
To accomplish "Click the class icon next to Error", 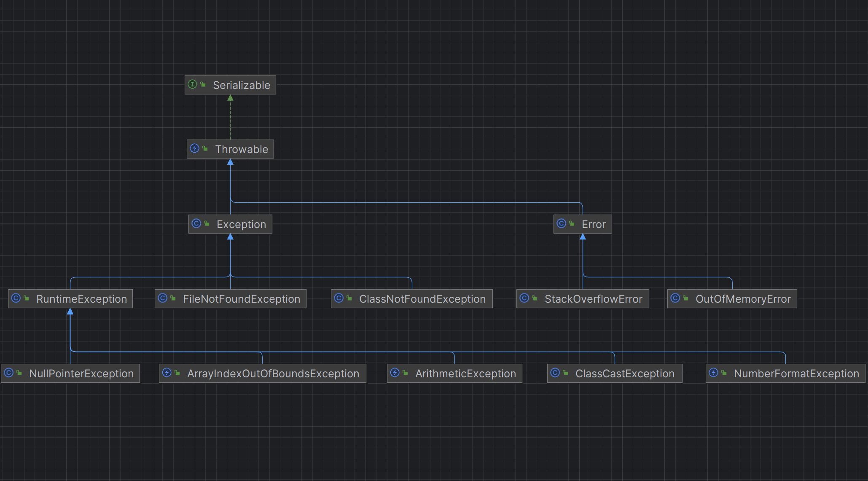I will click(x=562, y=223).
